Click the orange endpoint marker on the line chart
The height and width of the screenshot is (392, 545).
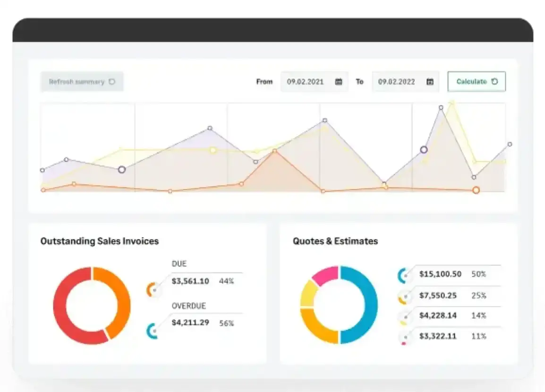[476, 190]
